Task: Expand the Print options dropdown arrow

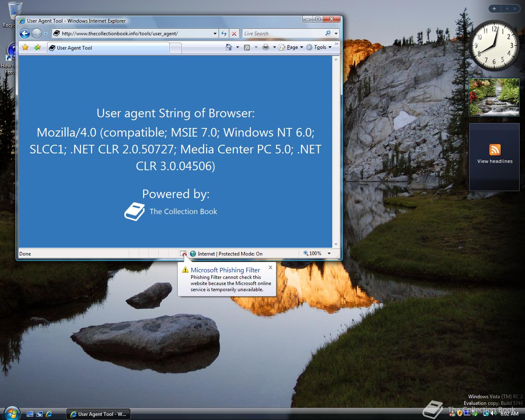Action: click(274, 48)
